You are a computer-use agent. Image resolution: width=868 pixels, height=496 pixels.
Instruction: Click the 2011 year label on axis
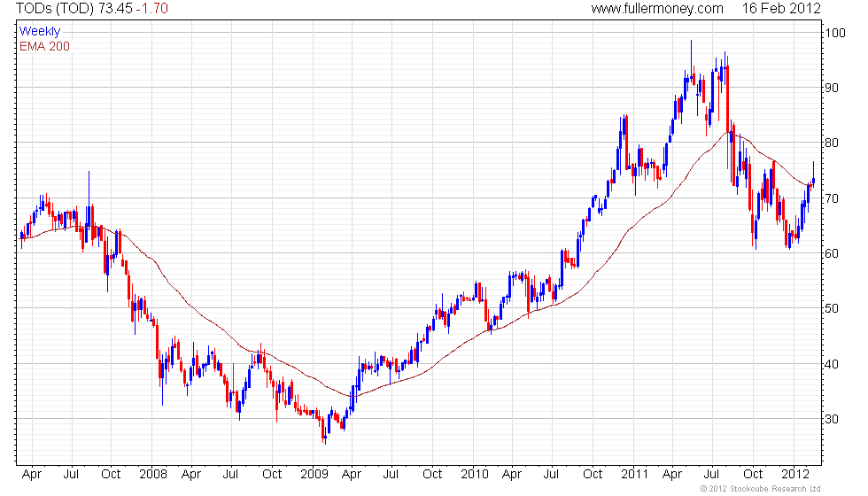click(634, 475)
